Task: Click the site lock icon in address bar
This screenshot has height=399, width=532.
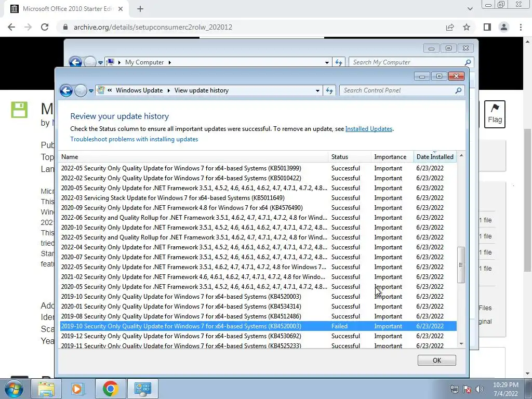Action: coord(65,27)
